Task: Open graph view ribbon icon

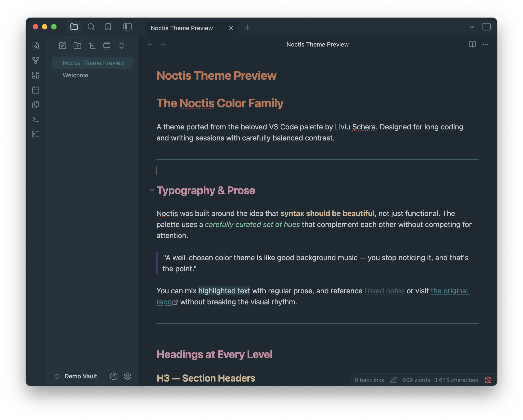Action: point(36,60)
